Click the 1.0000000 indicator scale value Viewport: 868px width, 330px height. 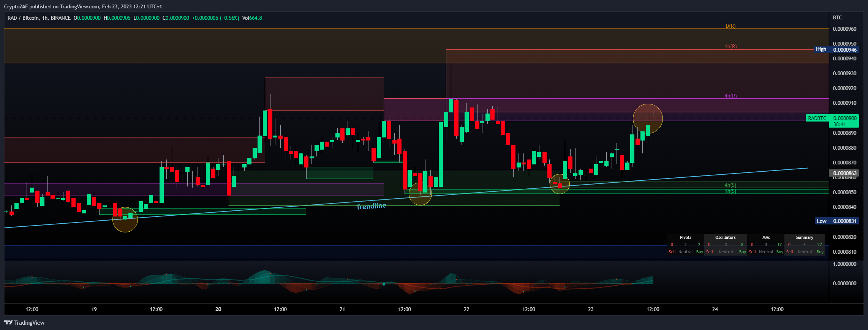844,264
